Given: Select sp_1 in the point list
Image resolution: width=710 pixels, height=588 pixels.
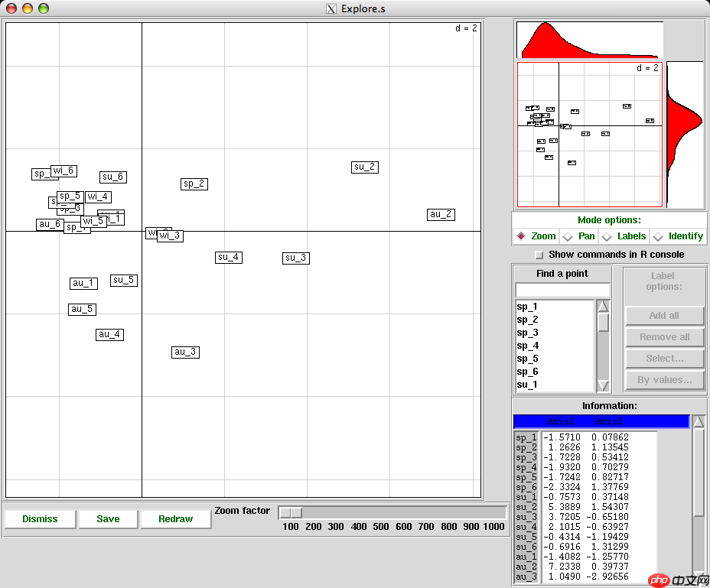Looking at the screenshot, I should point(554,307).
